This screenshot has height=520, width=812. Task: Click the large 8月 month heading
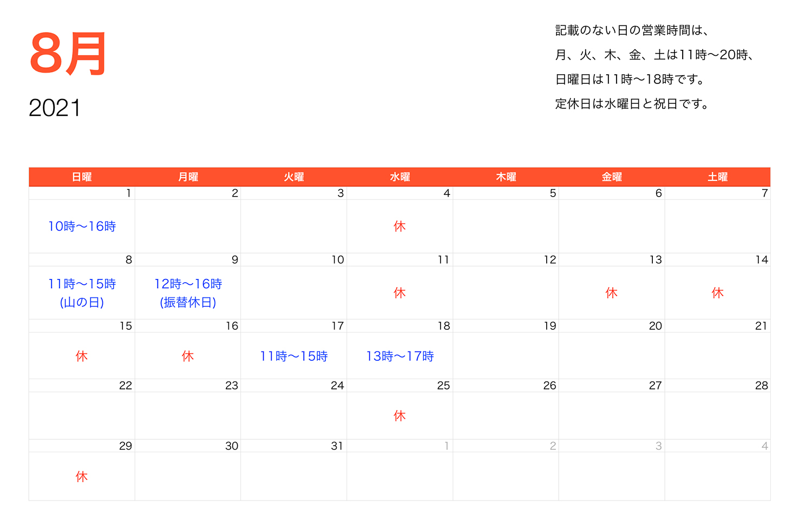click(x=68, y=51)
